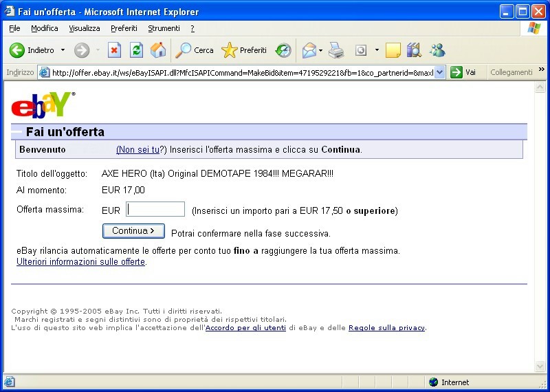The width and height of the screenshot is (550, 392).
Task: Refresh the page with green arrows icon
Action: click(x=136, y=50)
